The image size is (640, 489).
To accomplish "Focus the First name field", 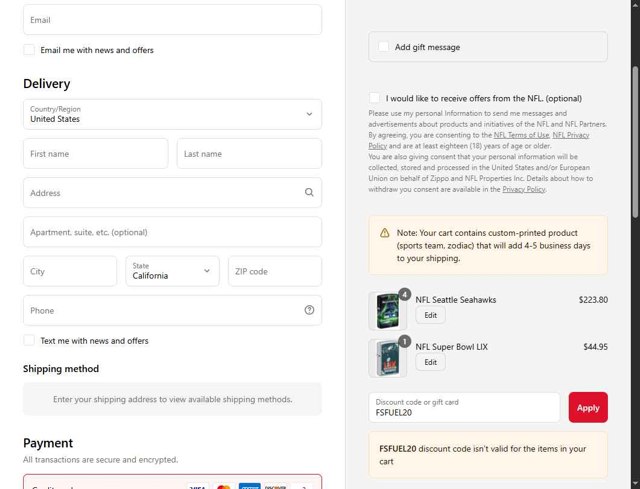I will coord(96,153).
